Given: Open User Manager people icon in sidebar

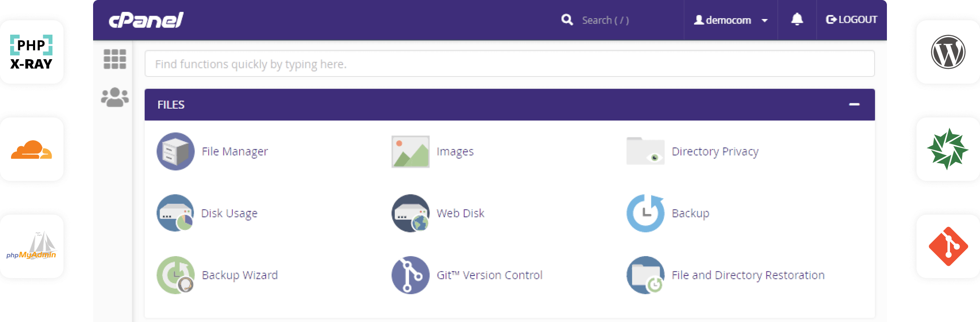Looking at the screenshot, I should (115, 98).
